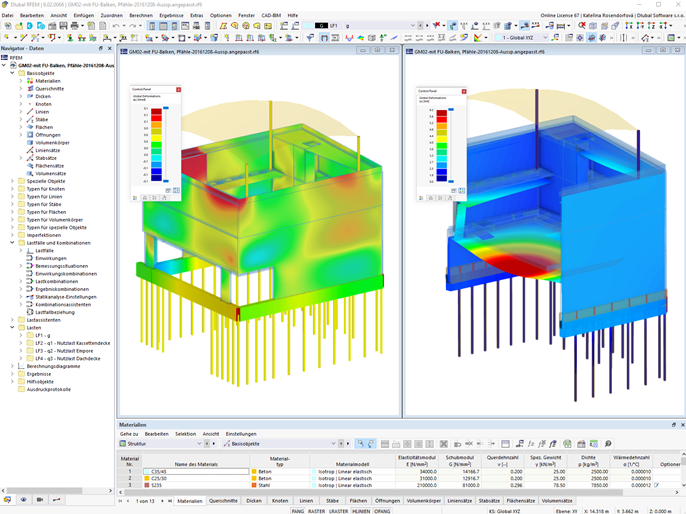Open Einstellungen in Materialien panel
The height and width of the screenshot is (514, 686).
(241, 434)
